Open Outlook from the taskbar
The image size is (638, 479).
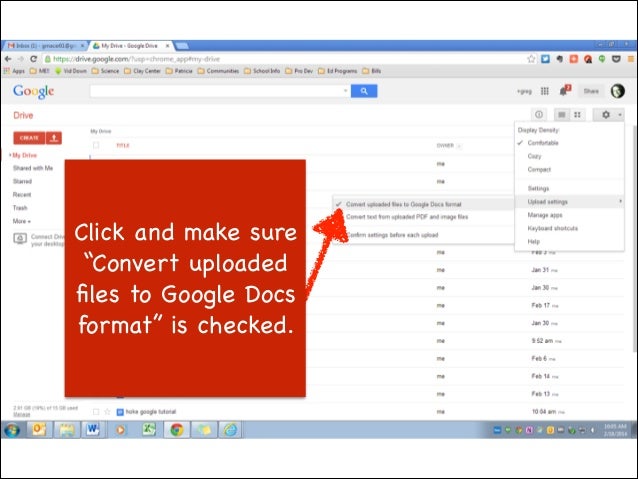[39, 430]
